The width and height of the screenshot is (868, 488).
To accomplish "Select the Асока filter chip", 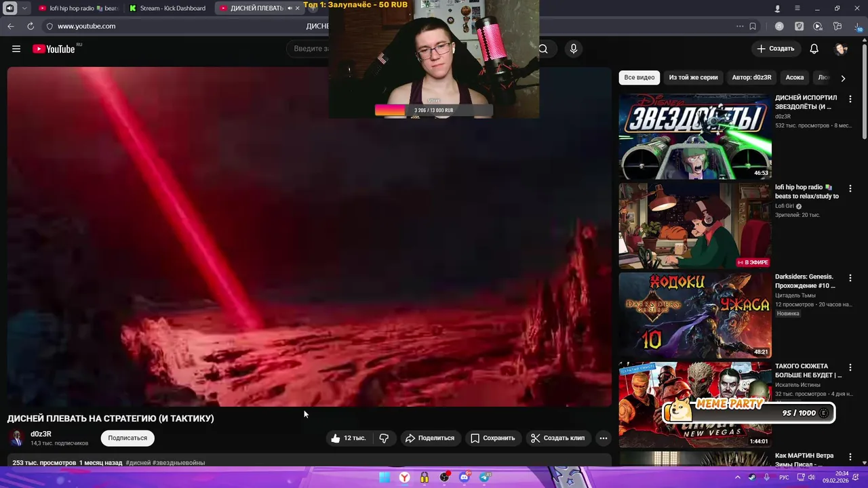I will click(x=795, y=77).
